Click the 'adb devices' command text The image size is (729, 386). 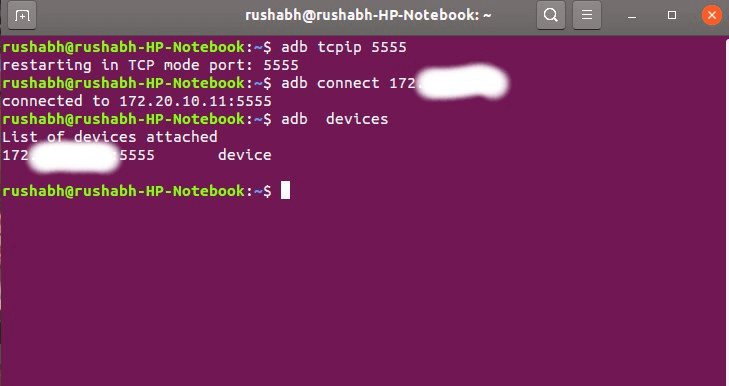334,119
